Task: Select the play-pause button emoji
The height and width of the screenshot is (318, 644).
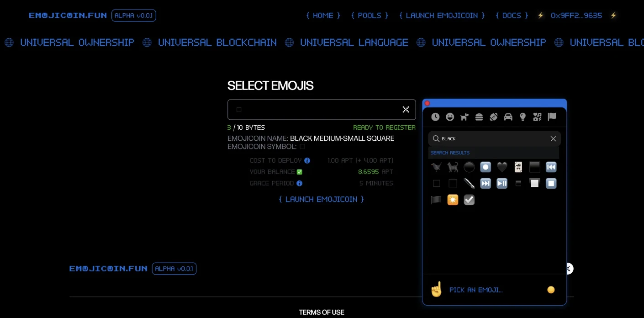Action: 502,184
